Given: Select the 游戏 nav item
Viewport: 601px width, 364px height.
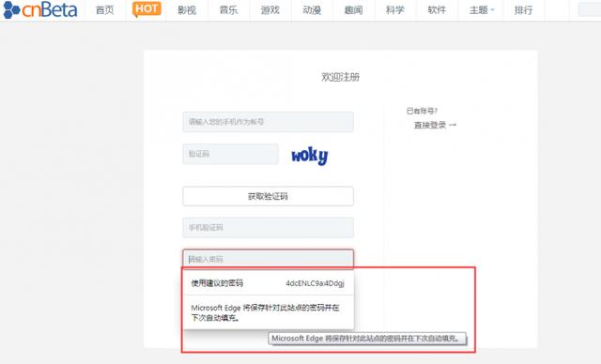Looking at the screenshot, I should [270, 10].
